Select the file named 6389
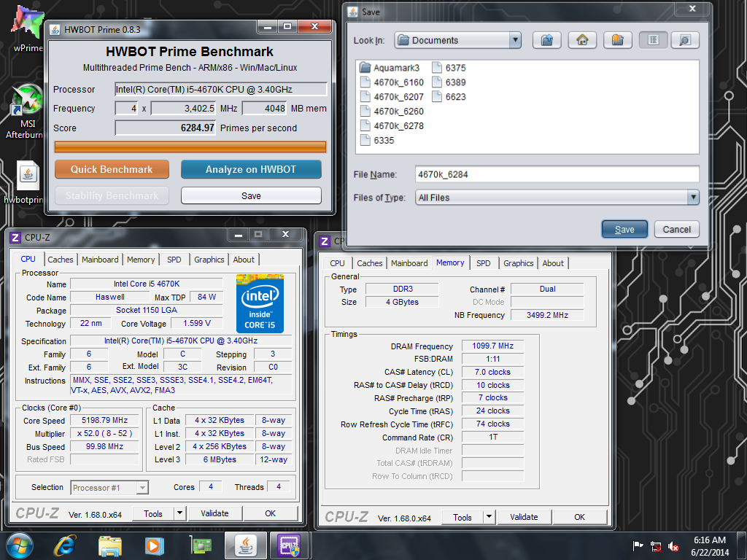This screenshot has width=747, height=560. point(449,82)
